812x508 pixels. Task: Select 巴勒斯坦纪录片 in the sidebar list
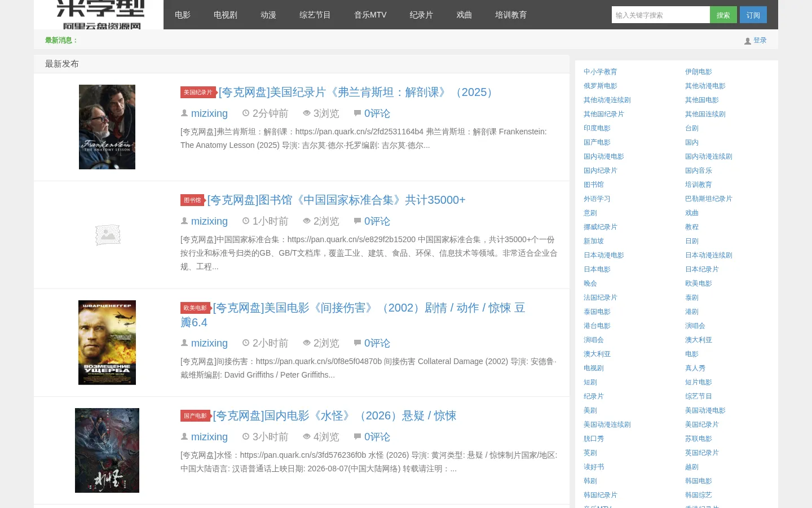click(x=708, y=199)
